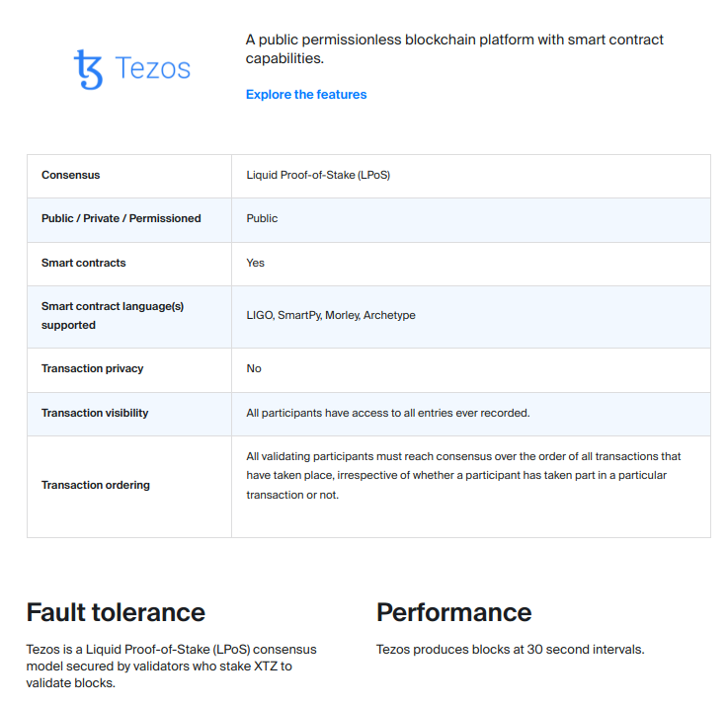Select the Smart contracts row label
728x706 pixels.
pyautogui.click(x=84, y=264)
